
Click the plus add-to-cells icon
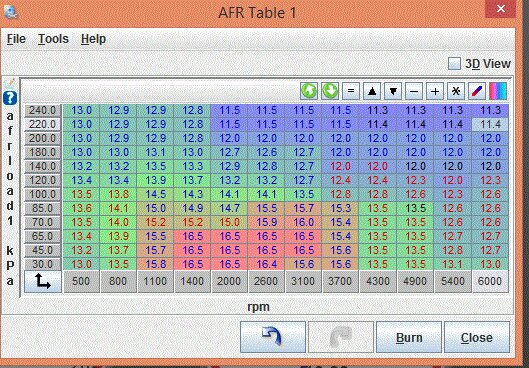pyautogui.click(x=435, y=91)
